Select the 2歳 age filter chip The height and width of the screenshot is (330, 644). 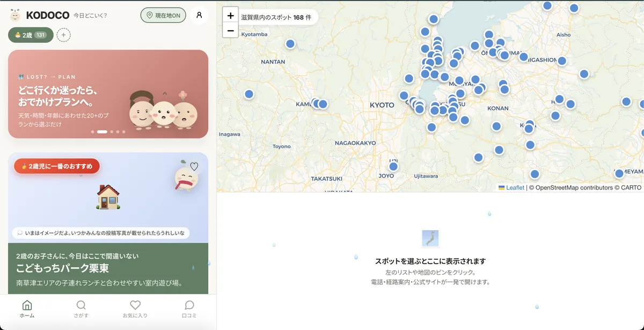point(31,35)
